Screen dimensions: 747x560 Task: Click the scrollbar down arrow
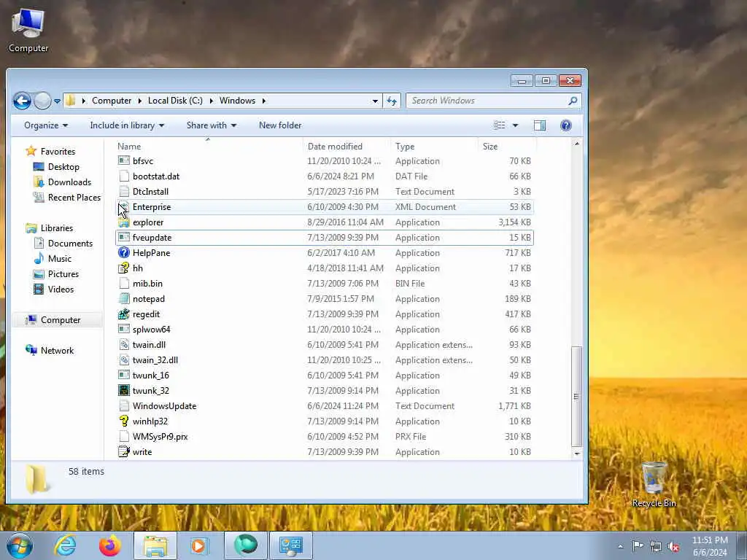(x=576, y=454)
